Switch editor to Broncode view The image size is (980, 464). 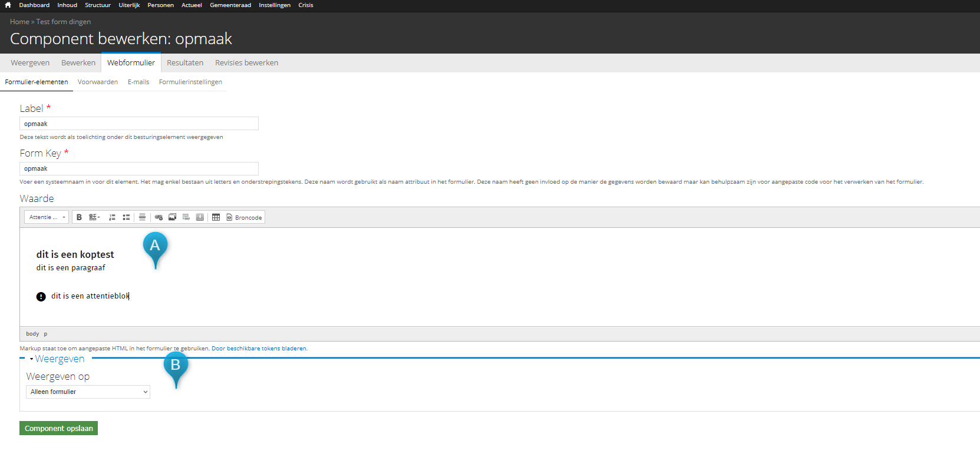(x=245, y=217)
